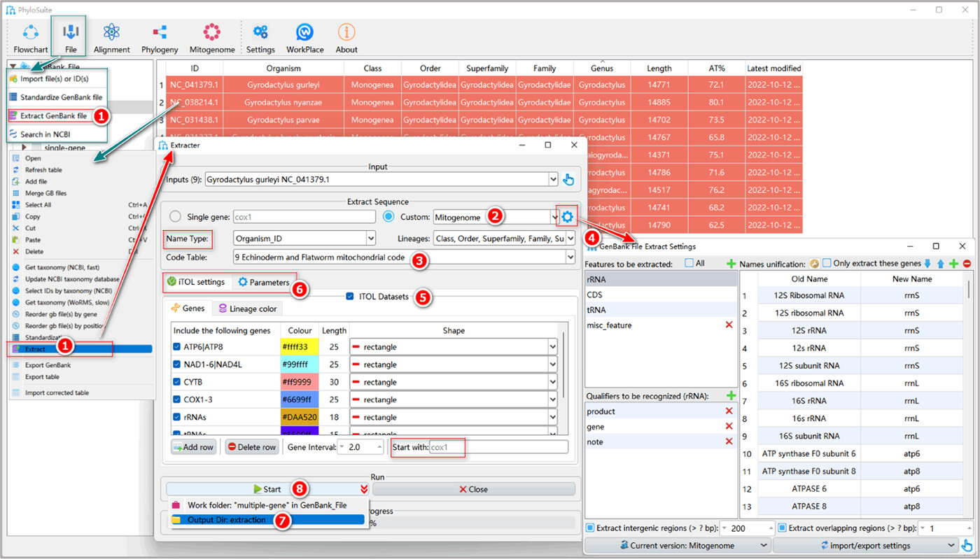Open Shape dropdown for ATP6|ATP8 row
980x559 pixels.
click(454, 347)
